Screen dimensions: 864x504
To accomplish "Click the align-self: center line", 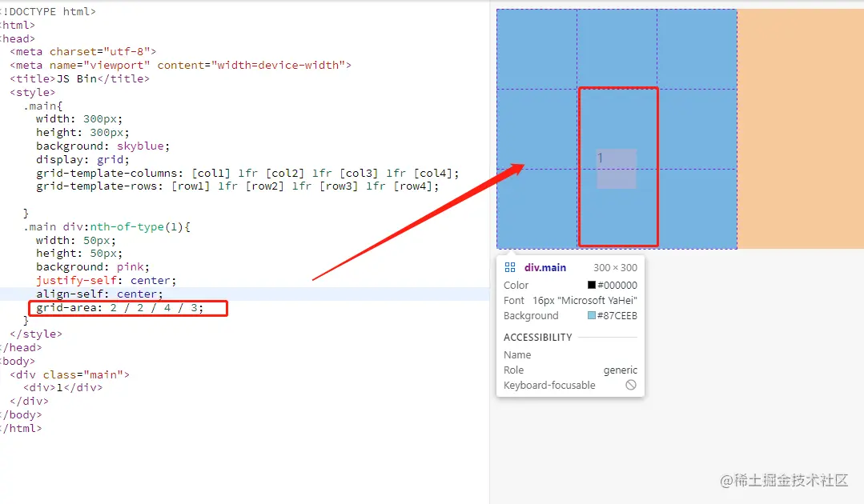I will tap(99, 294).
